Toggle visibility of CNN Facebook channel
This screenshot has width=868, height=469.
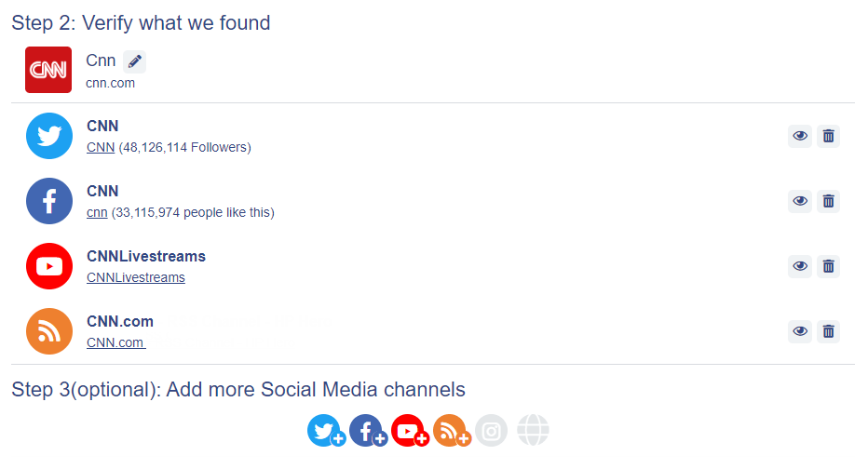(x=800, y=201)
